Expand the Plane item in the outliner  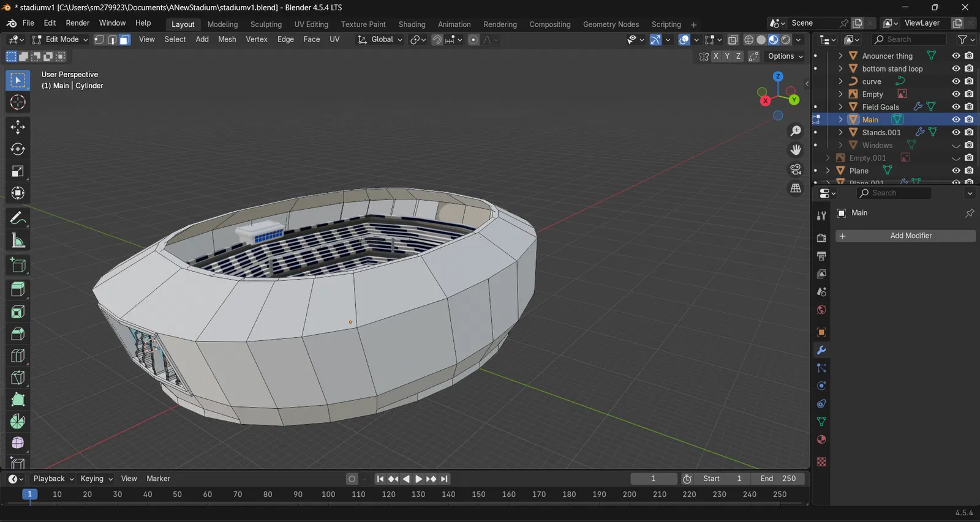pos(827,171)
